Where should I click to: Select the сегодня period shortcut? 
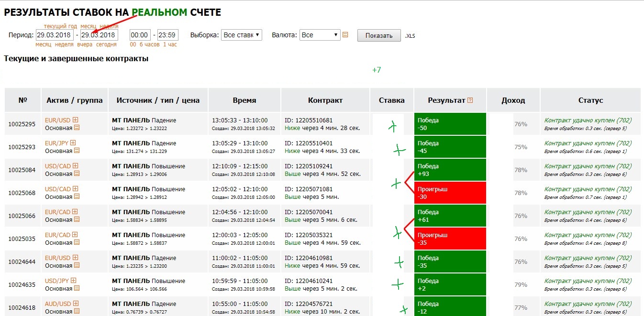click(x=106, y=44)
